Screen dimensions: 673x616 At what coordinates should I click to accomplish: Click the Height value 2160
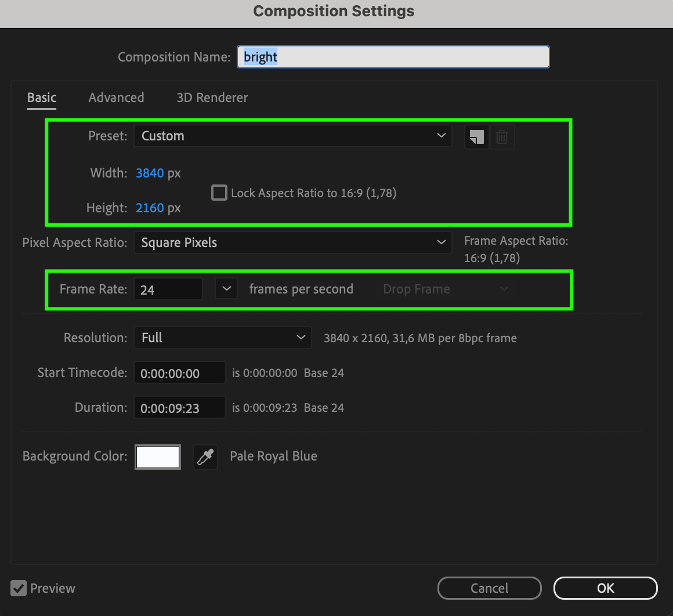149,208
